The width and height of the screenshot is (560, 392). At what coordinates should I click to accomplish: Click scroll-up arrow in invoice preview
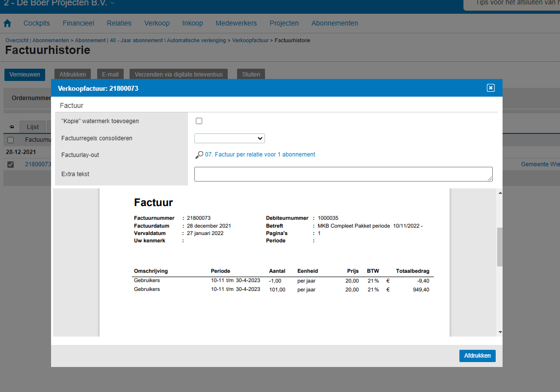tap(500, 193)
